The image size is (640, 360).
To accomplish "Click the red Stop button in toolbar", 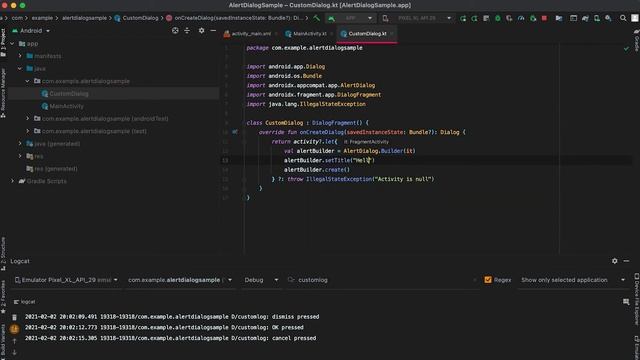I will [x=544, y=18].
